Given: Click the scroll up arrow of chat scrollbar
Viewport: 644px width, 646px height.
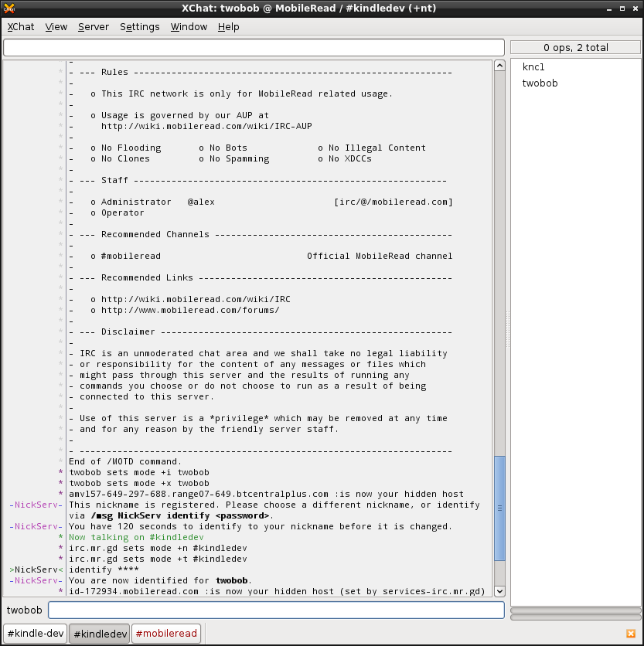Looking at the screenshot, I should [x=499, y=66].
